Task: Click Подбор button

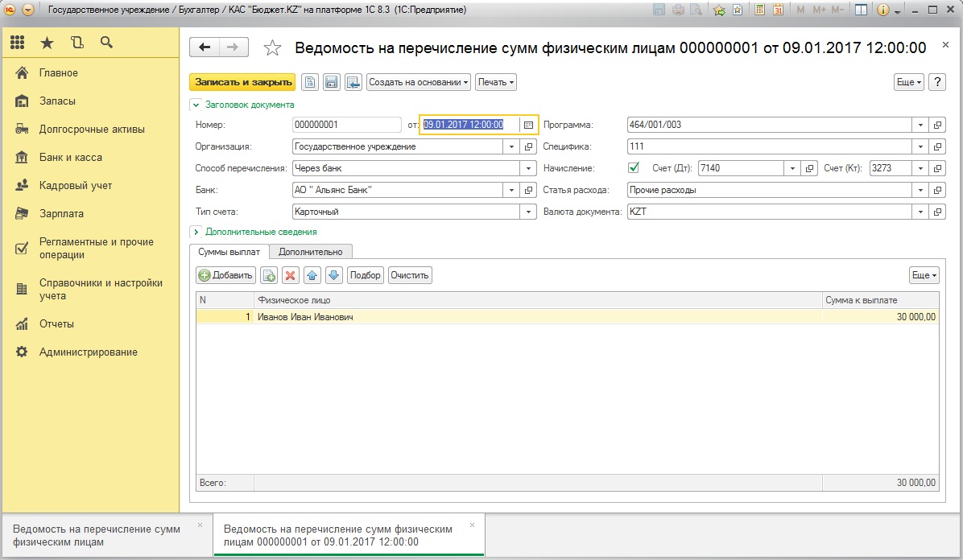Action: pos(366,275)
